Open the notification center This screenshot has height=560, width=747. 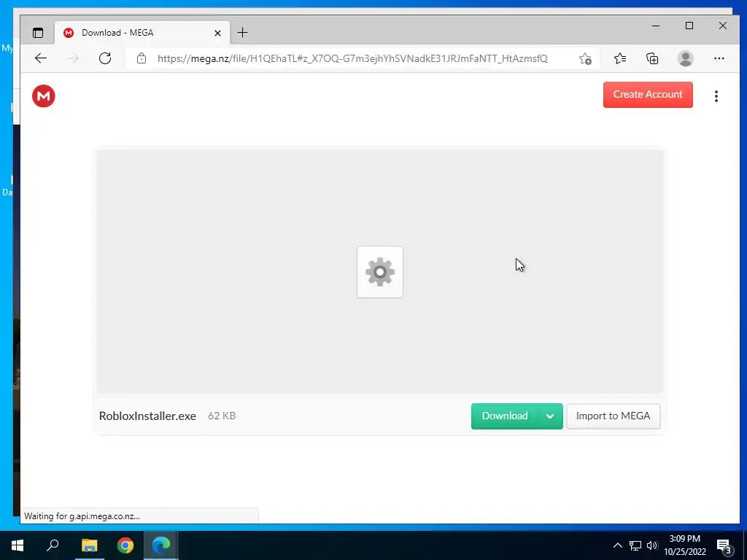pyautogui.click(x=724, y=546)
